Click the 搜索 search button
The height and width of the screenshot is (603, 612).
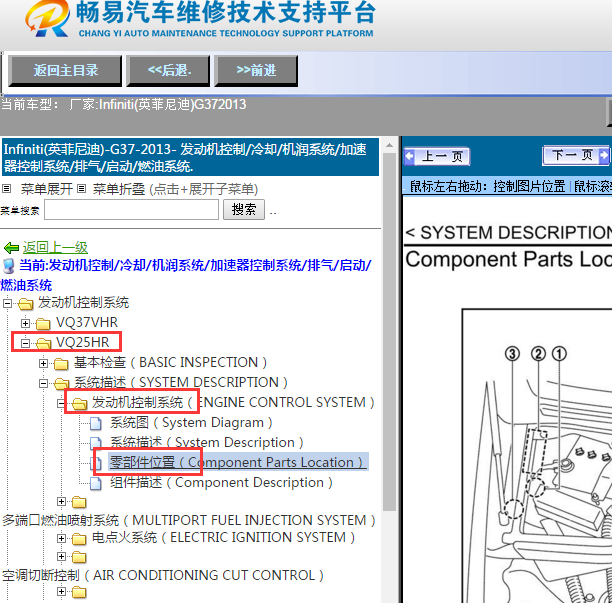tap(244, 210)
